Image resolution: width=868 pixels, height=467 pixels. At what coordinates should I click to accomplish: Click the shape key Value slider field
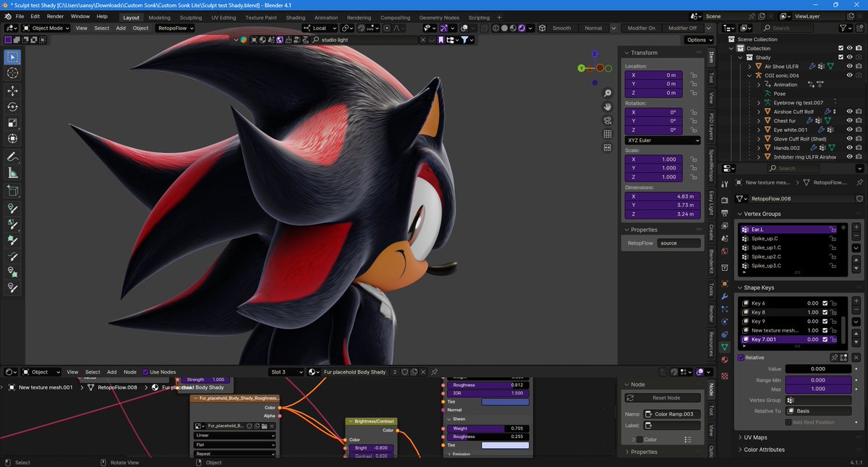point(817,369)
